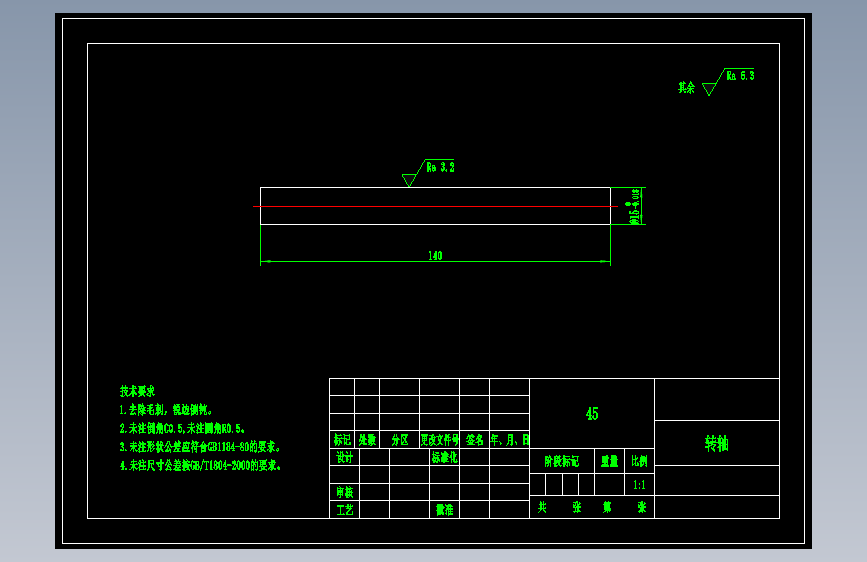Image resolution: width=867 pixels, height=562 pixels.
Task: Select the '标记' title block cell
Action: tap(342, 440)
